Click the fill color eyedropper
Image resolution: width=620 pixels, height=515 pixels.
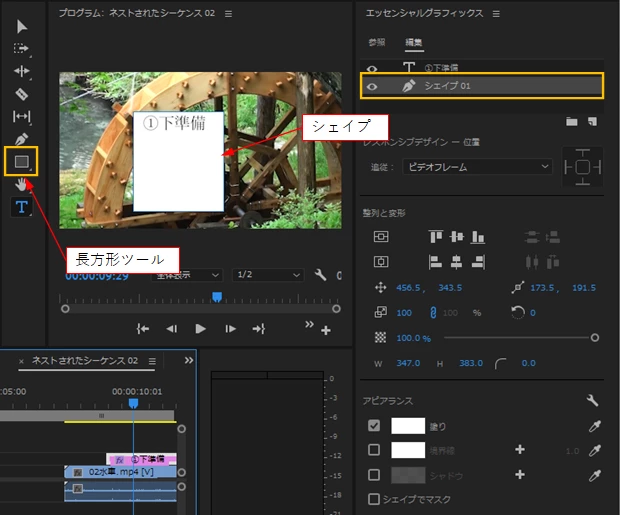pos(594,426)
